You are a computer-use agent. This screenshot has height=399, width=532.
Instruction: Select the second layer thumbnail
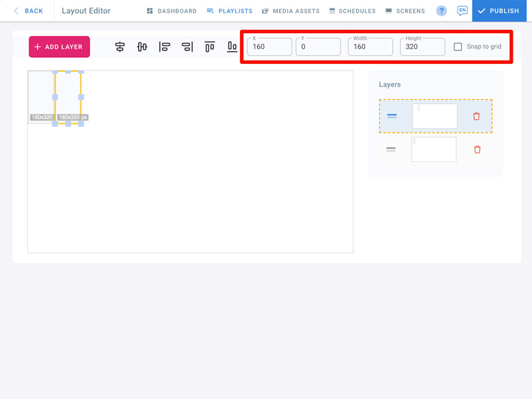[x=434, y=150]
